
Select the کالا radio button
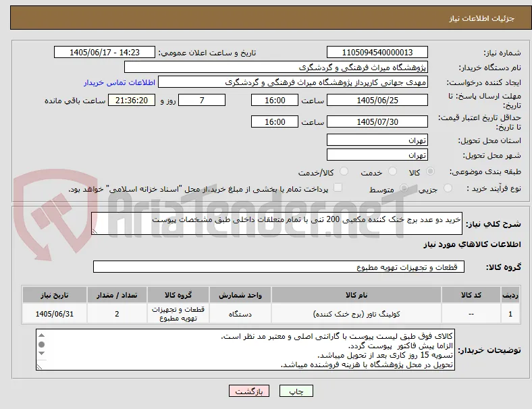click(430, 171)
